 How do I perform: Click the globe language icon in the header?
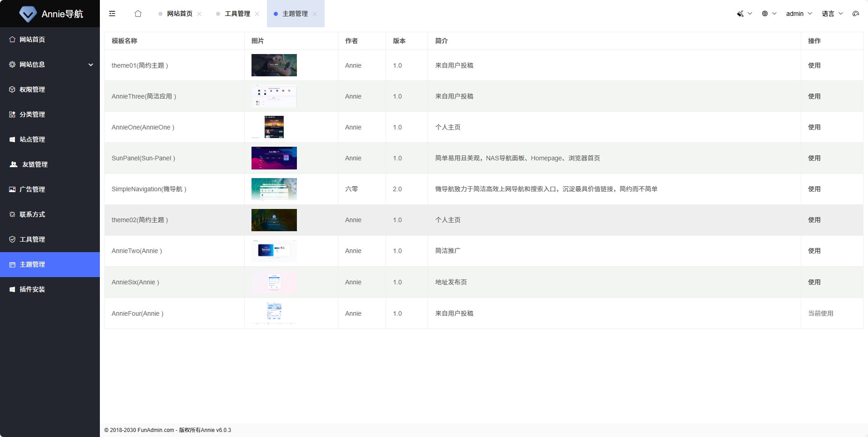(765, 13)
